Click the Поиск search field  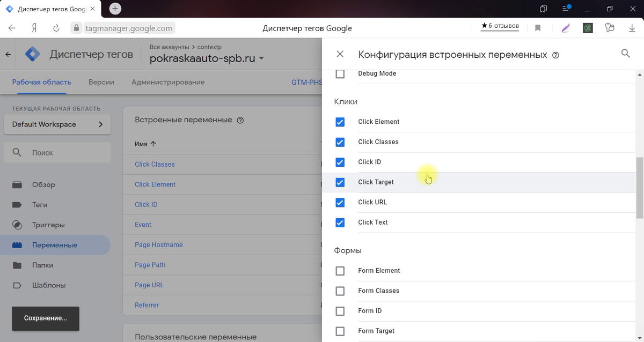[x=57, y=153]
